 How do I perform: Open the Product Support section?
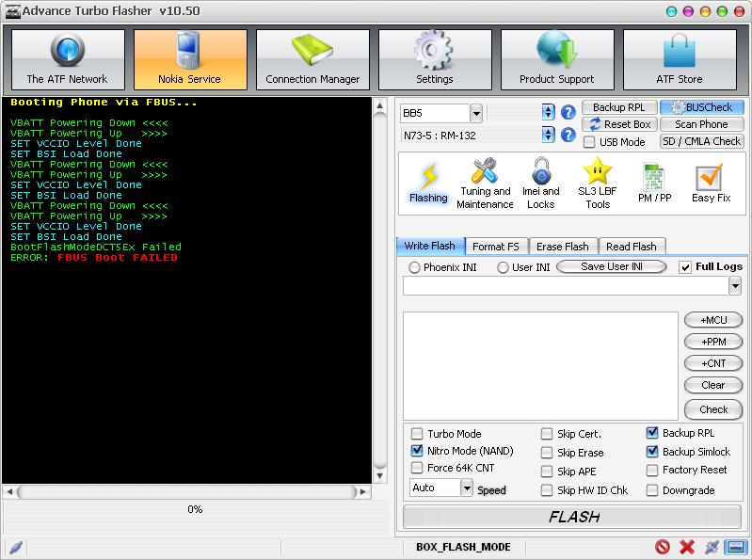tap(557, 59)
